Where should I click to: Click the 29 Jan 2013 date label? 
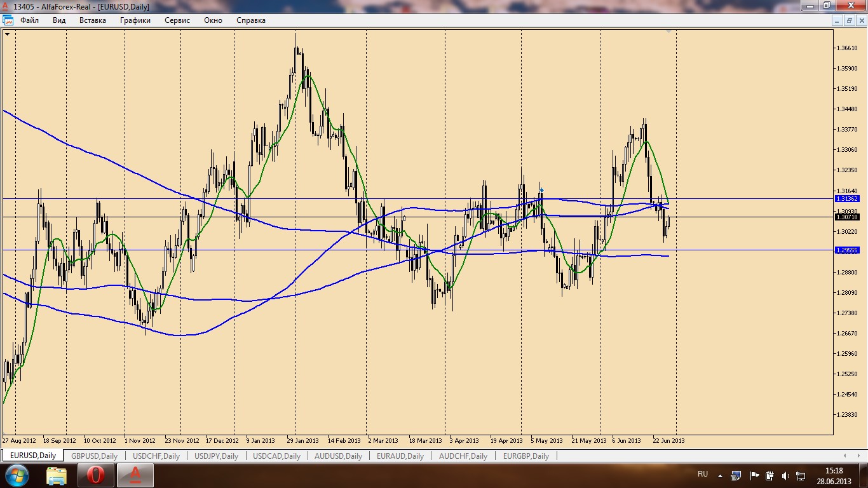[303, 440]
